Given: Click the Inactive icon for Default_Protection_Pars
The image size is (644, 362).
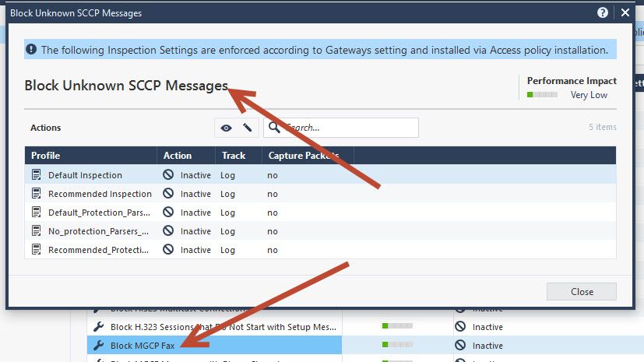Looking at the screenshot, I should pyautogui.click(x=168, y=213).
